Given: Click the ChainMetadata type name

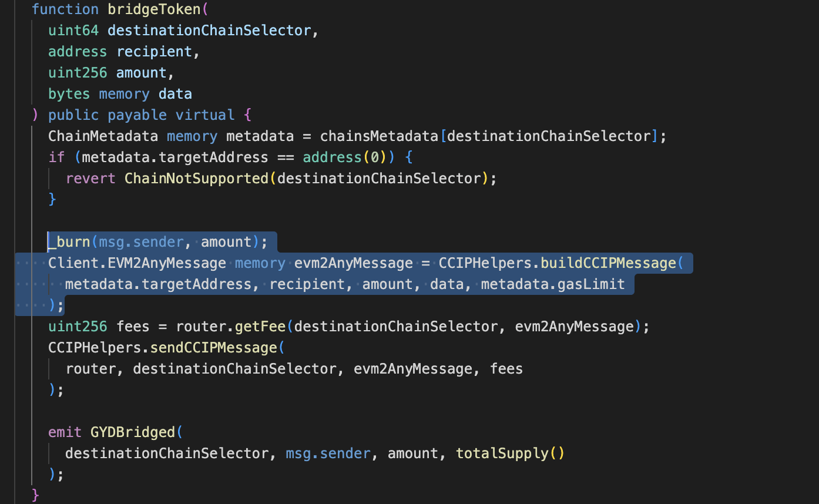Looking at the screenshot, I should coord(103,136).
